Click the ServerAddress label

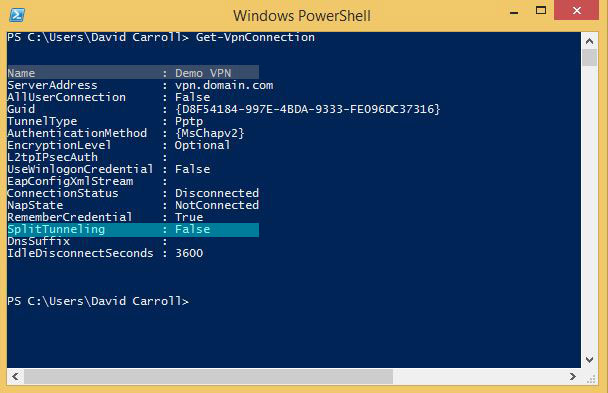[x=52, y=85]
